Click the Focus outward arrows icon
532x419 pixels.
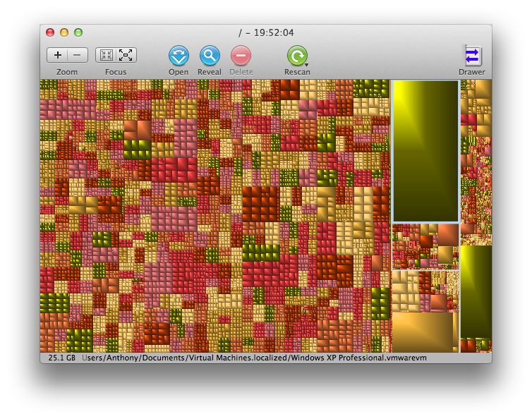click(126, 55)
